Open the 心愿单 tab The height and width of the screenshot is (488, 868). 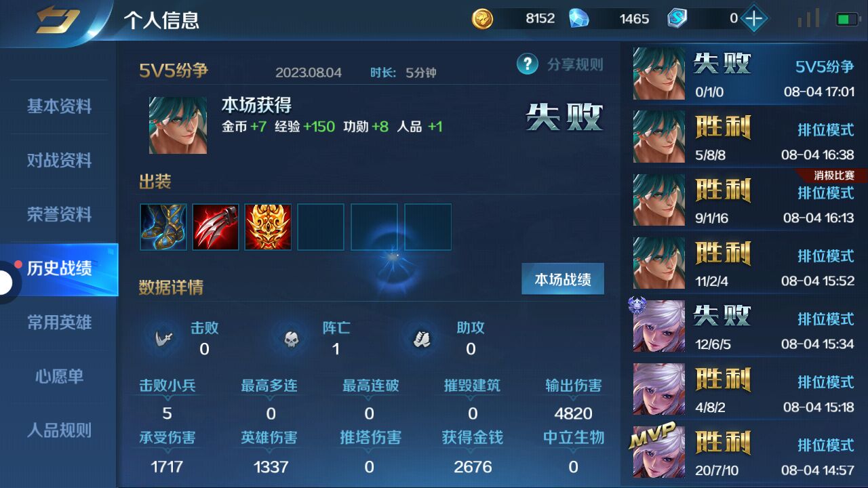click(59, 376)
